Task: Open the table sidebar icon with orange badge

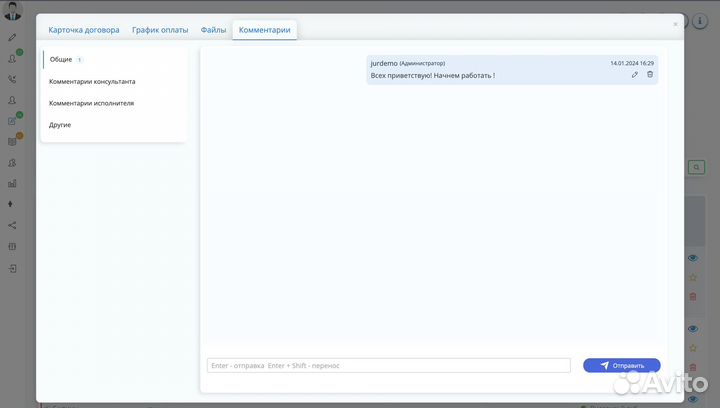Action: tap(12, 142)
